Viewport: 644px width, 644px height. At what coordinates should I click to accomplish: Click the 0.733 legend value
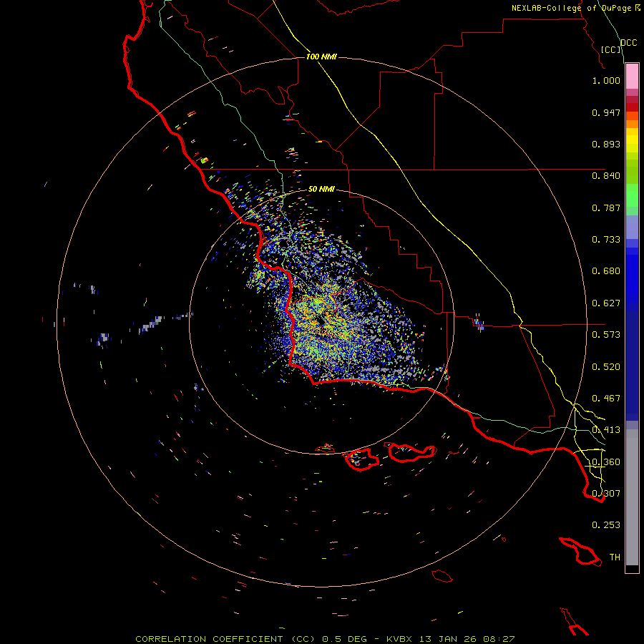[x=606, y=240]
